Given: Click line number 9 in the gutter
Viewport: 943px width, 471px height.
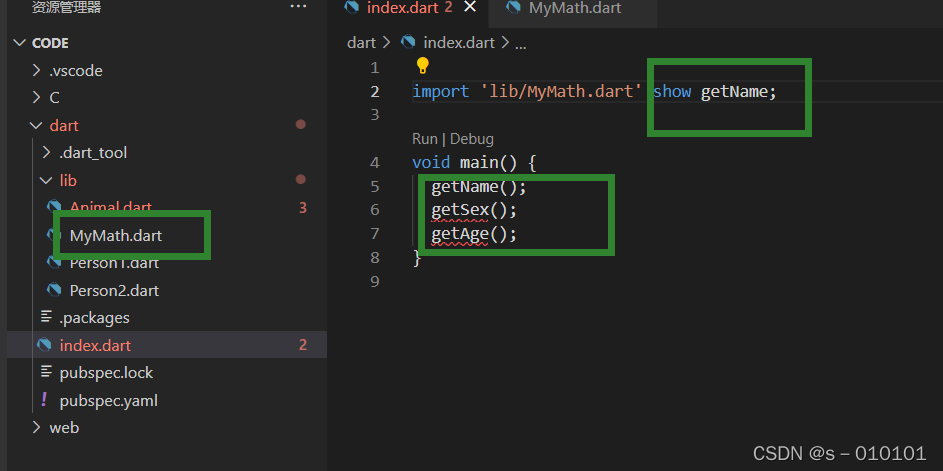Looking at the screenshot, I should (x=375, y=282).
